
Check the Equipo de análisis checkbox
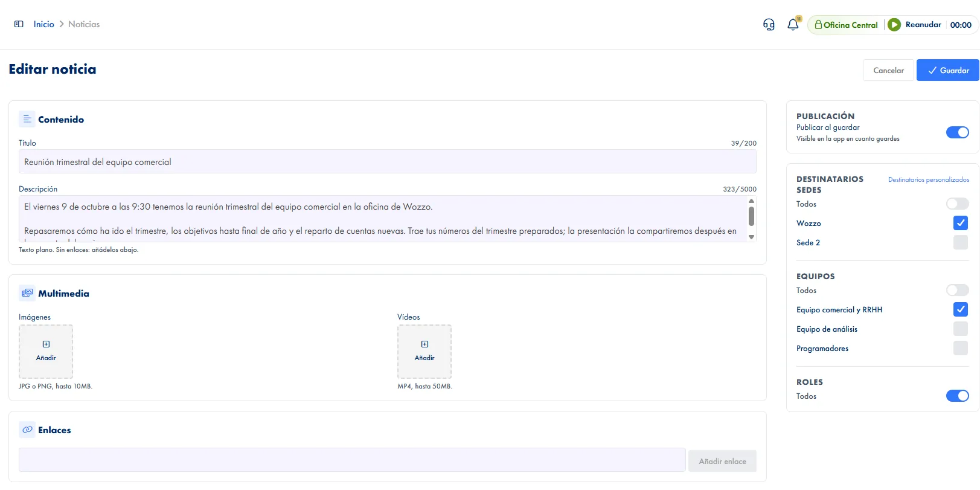(x=961, y=329)
